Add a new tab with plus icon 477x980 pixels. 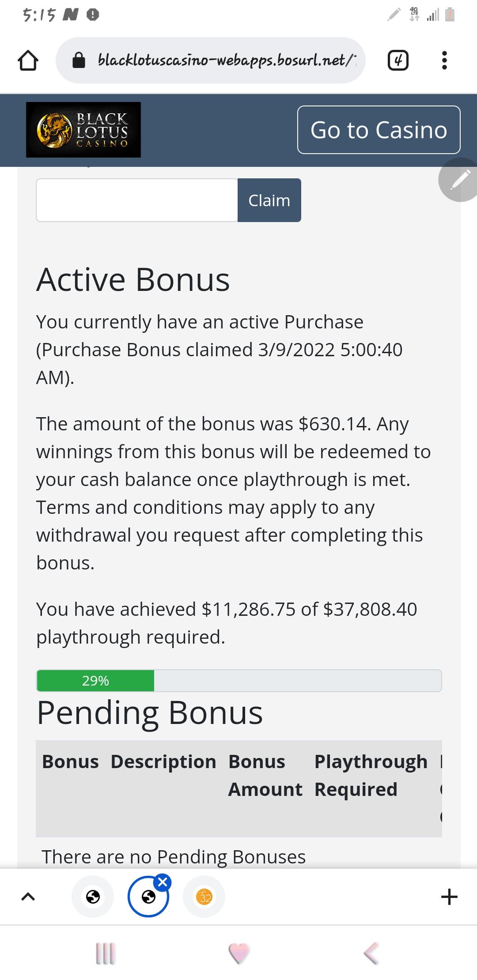(449, 897)
